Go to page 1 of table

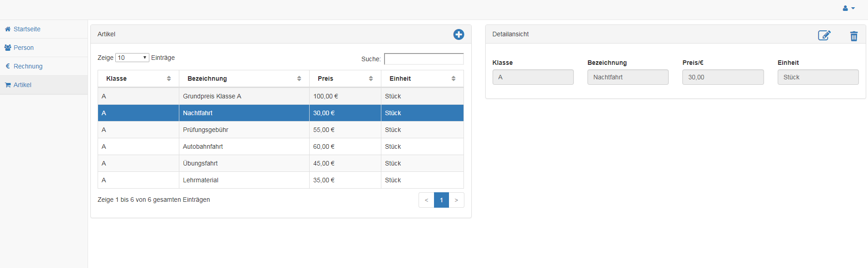click(x=441, y=200)
